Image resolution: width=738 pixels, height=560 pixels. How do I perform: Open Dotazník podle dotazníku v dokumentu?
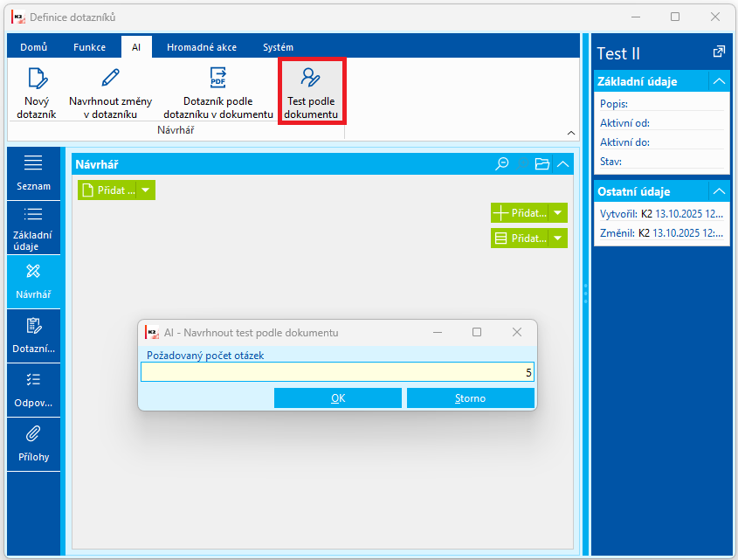click(218, 93)
